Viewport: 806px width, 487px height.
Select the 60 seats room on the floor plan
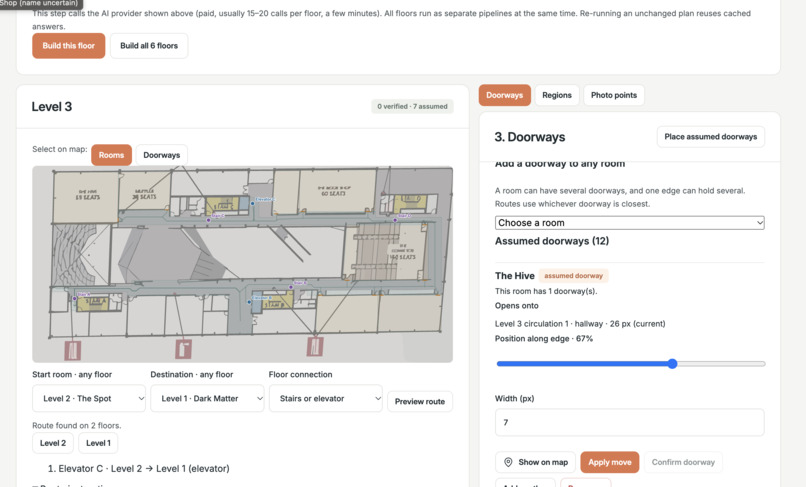pos(338,191)
